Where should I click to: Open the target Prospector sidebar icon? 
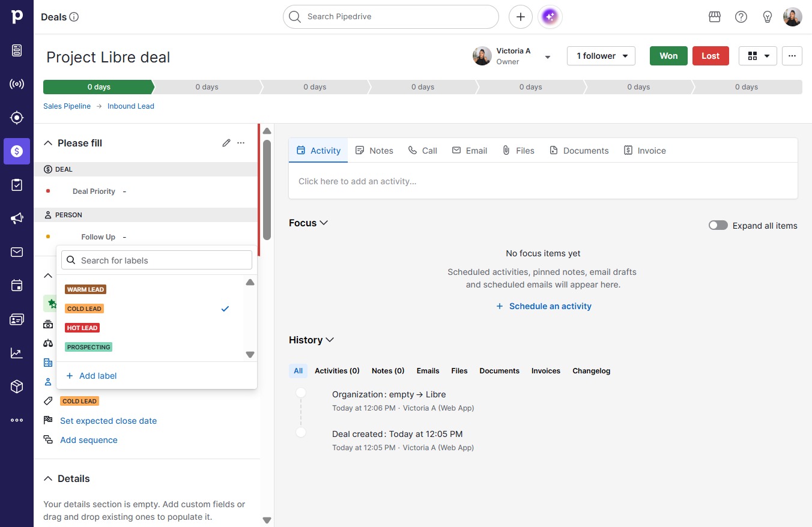17,118
